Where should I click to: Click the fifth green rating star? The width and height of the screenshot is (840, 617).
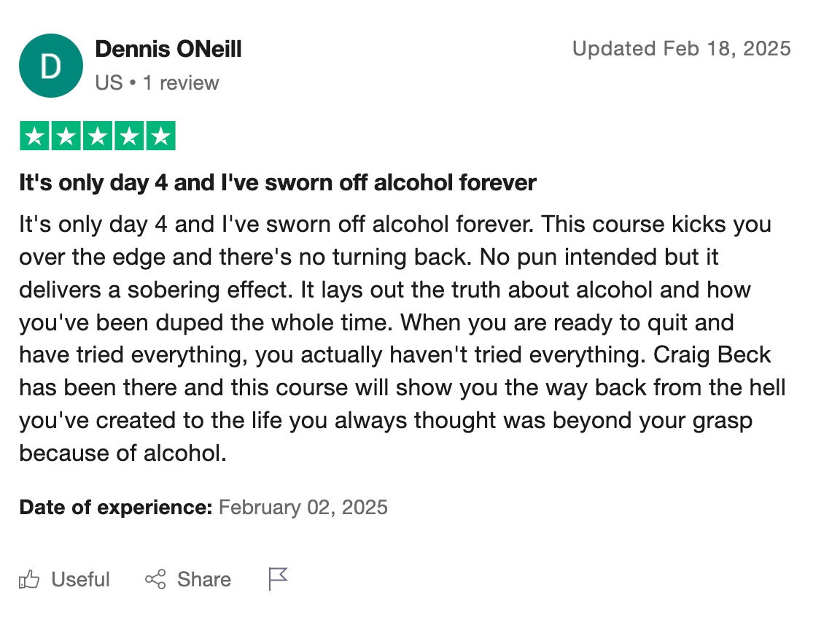(x=161, y=136)
